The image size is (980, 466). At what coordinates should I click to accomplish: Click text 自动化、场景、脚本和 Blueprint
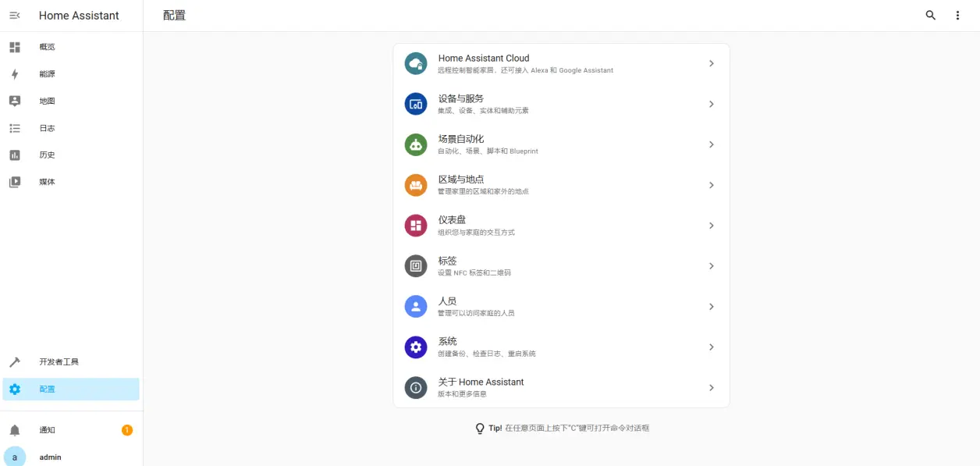pyautogui.click(x=488, y=151)
